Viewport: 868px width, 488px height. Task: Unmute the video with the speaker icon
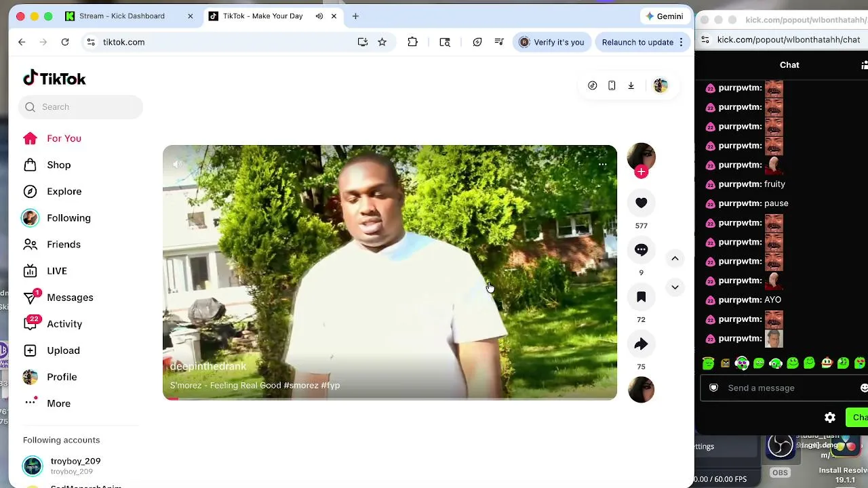click(x=177, y=164)
